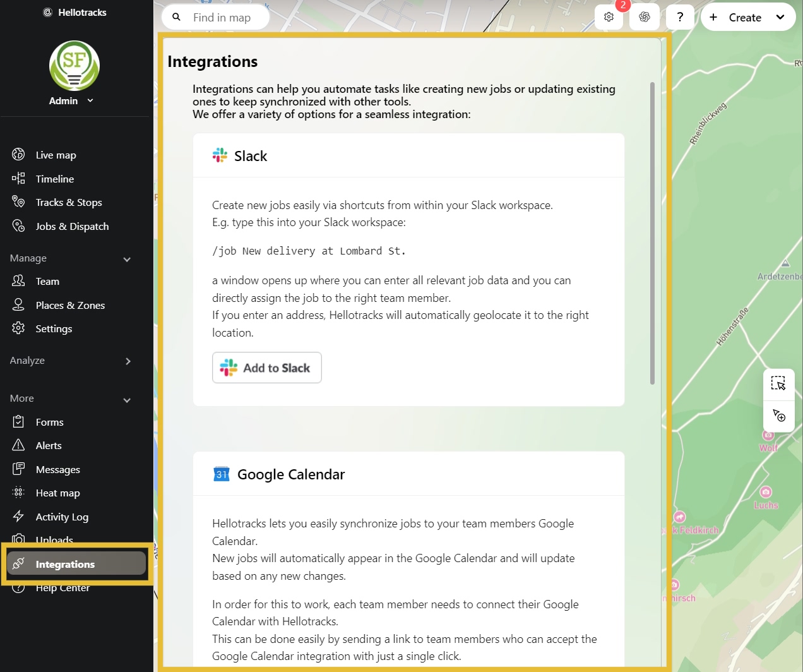Image resolution: width=803 pixels, height=672 pixels.
Task: Open the Uploads item in sidebar
Action: [x=54, y=540]
